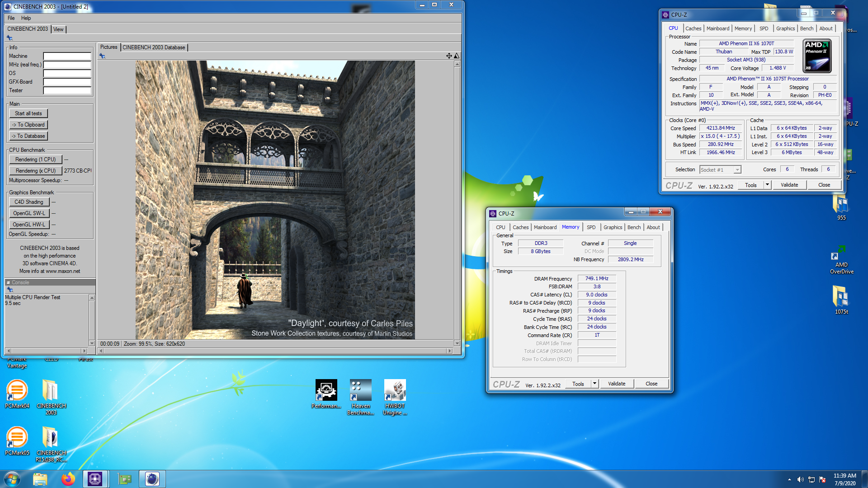Open the green graphics card taskbar icon

(124, 479)
